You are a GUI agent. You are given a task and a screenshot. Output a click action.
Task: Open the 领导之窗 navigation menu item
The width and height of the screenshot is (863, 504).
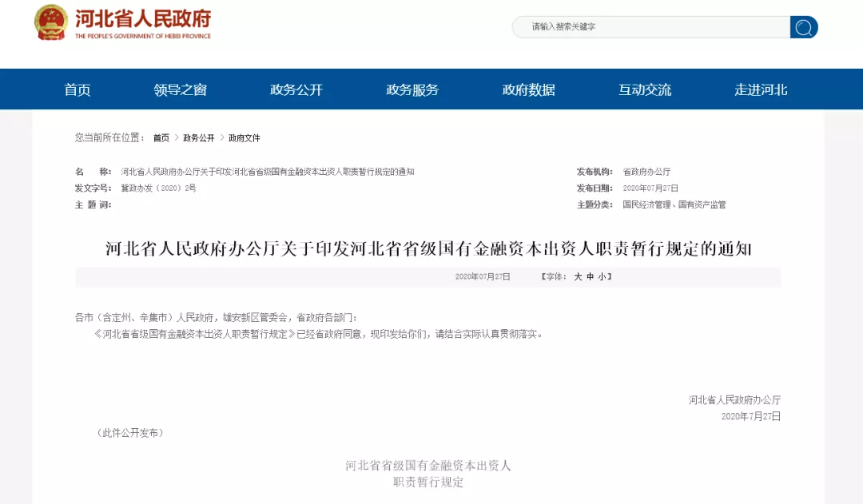click(x=181, y=89)
